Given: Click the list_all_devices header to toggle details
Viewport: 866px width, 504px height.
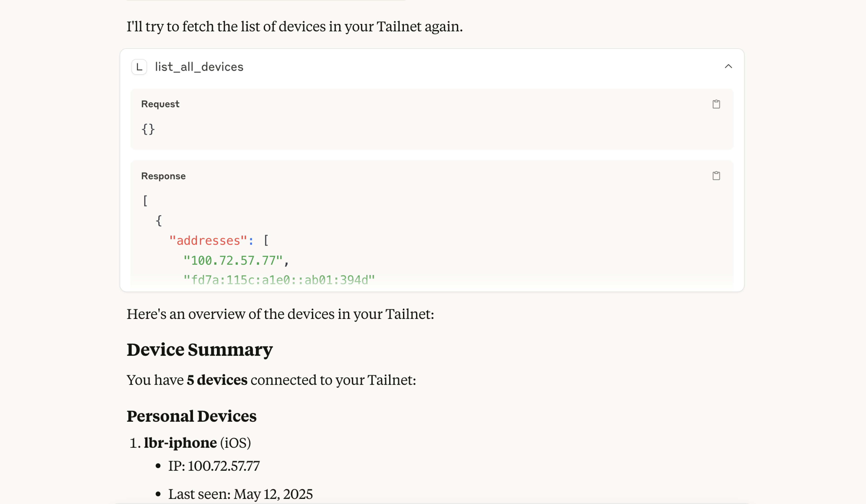Looking at the screenshot, I should [x=199, y=67].
